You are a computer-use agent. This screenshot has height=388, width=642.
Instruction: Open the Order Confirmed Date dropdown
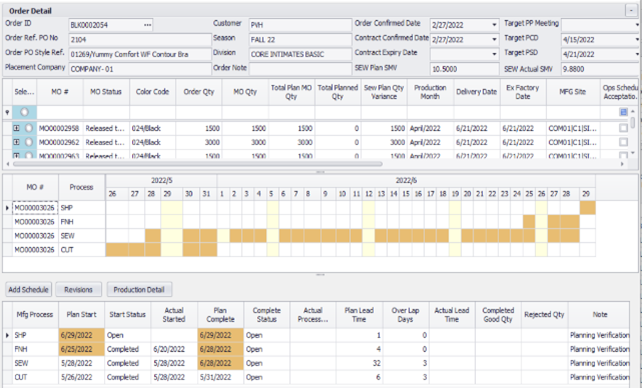pyautogui.click(x=494, y=25)
